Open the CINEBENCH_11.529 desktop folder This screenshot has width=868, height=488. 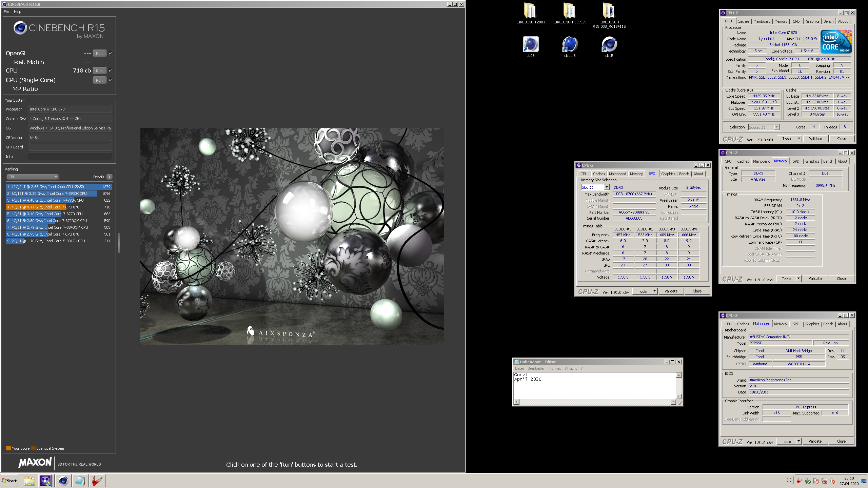coord(570,13)
